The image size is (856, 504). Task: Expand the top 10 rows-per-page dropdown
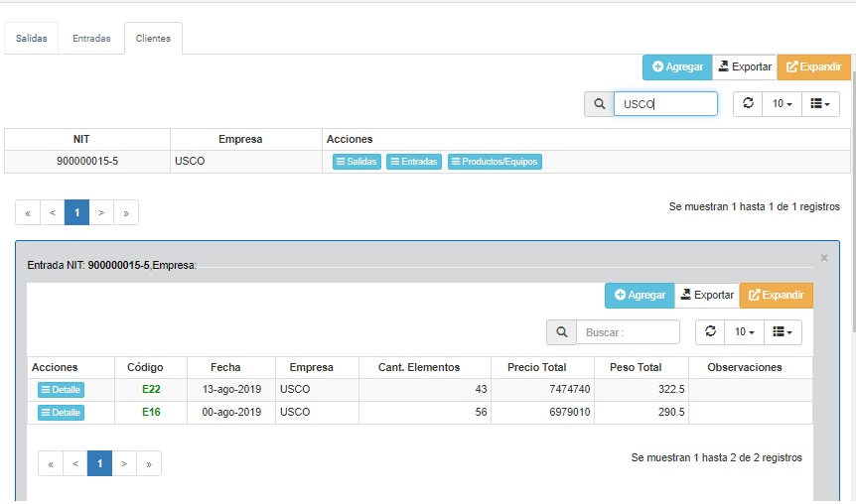tap(782, 103)
